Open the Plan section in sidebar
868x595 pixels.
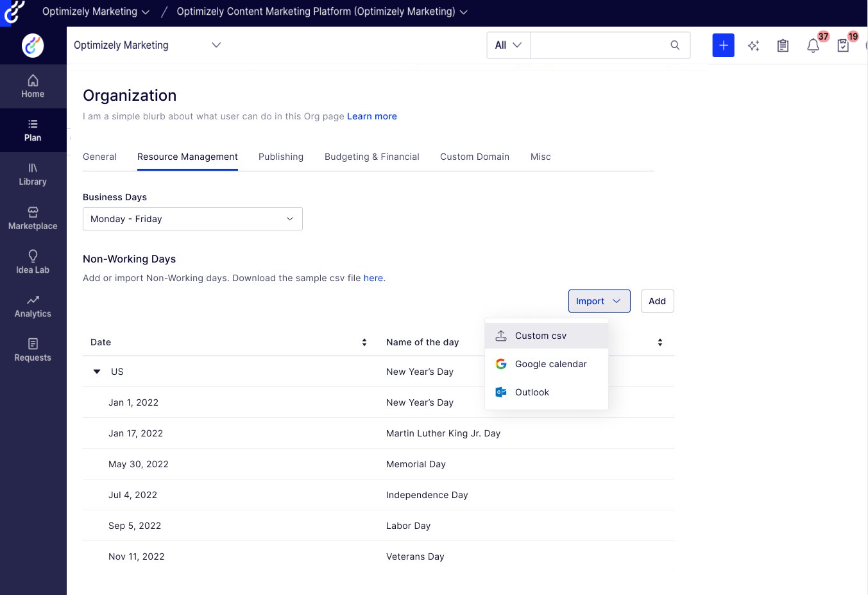[x=33, y=130]
